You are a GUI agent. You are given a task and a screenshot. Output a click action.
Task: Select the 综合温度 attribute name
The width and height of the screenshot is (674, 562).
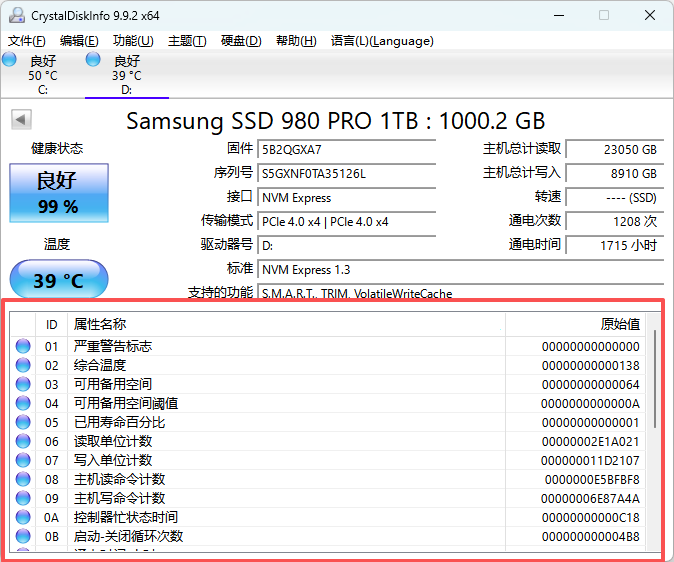coord(100,365)
